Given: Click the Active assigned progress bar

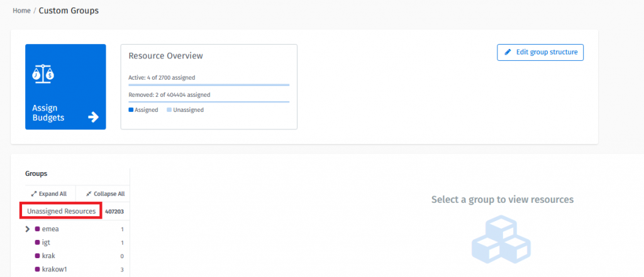Looking at the screenshot, I should (x=208, y=84).
